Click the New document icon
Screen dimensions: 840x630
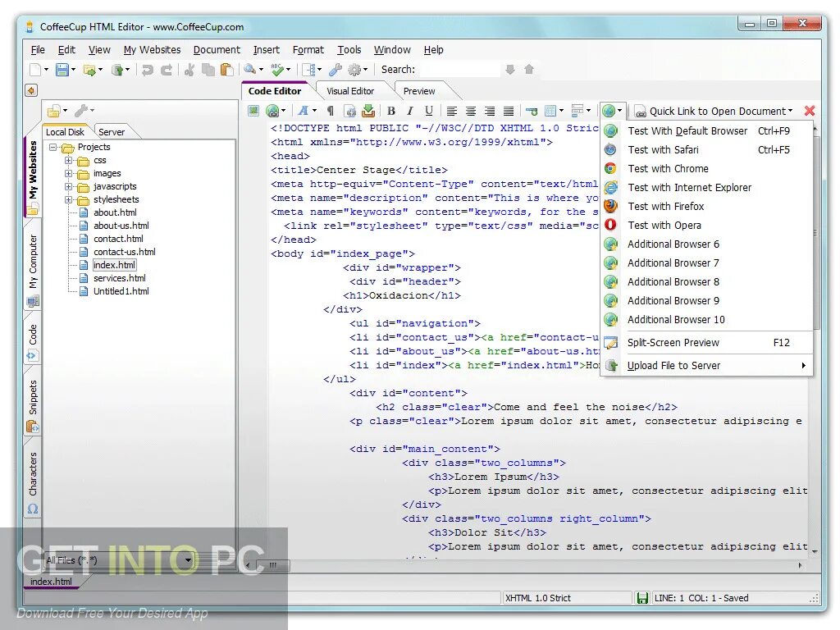coord(35,70)
